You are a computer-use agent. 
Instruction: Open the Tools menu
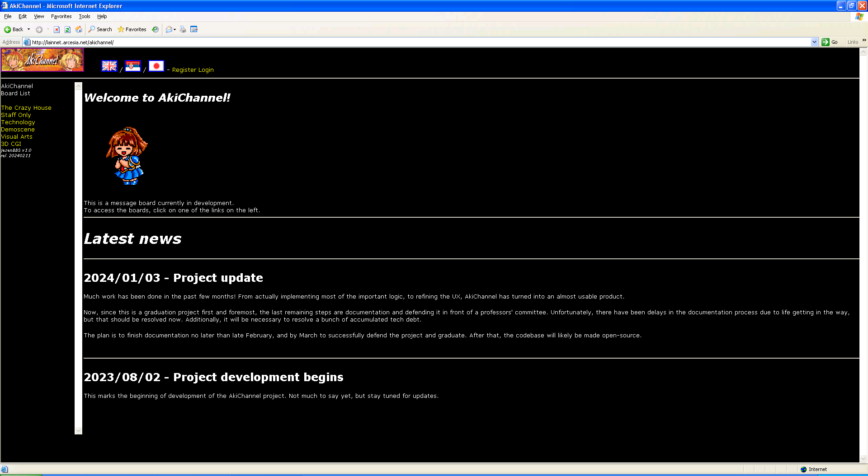coord(84,16)
